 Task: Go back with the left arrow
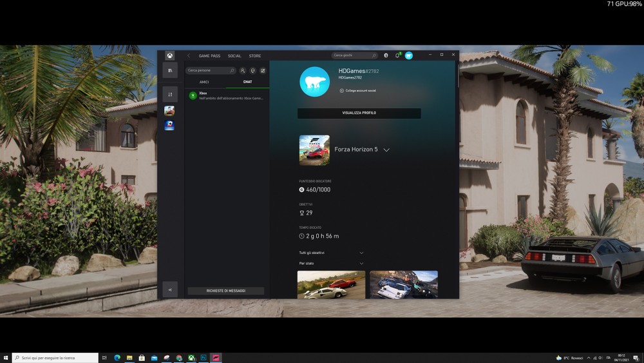[189, 55]
